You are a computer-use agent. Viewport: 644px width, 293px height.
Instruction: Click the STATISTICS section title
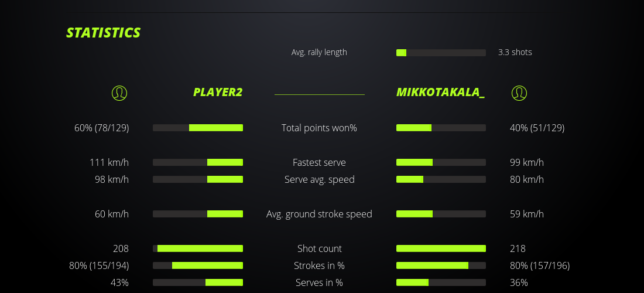pyautogui.click(x=104, y=33)
